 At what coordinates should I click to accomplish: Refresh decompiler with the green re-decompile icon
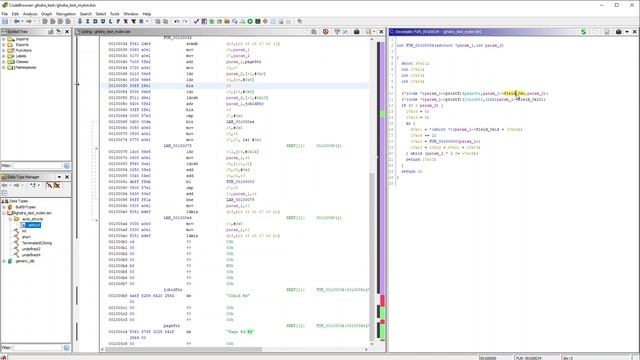coord(584,31)
